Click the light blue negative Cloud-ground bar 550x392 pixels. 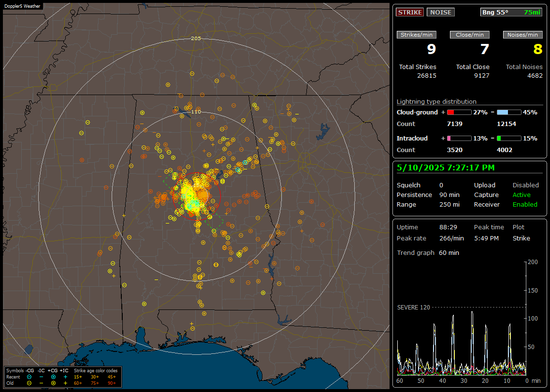coord(508,112)
